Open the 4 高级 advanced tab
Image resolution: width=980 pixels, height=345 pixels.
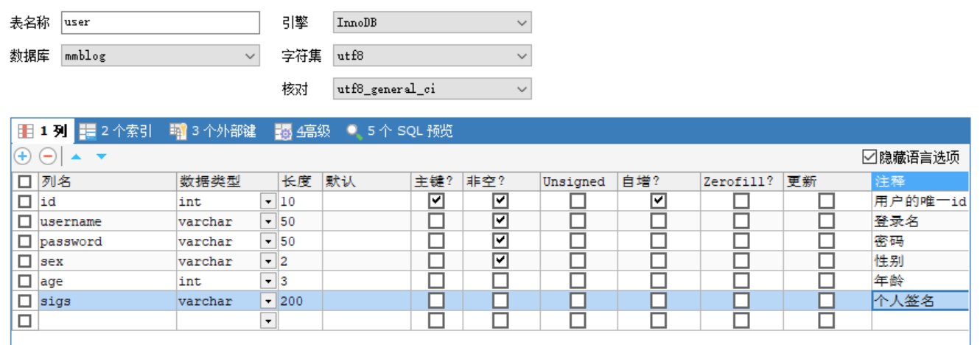(x=303, y=131)
